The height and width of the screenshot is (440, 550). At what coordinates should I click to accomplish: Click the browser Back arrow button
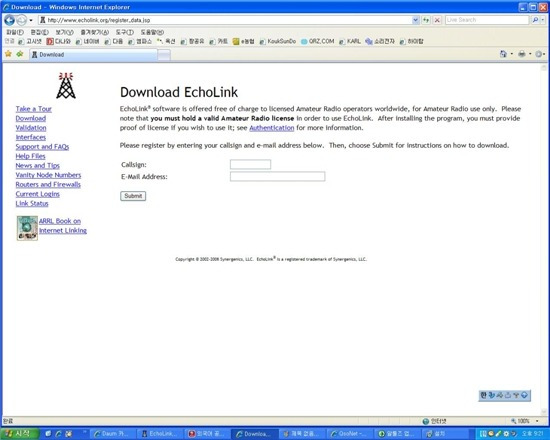pos(9,20)
